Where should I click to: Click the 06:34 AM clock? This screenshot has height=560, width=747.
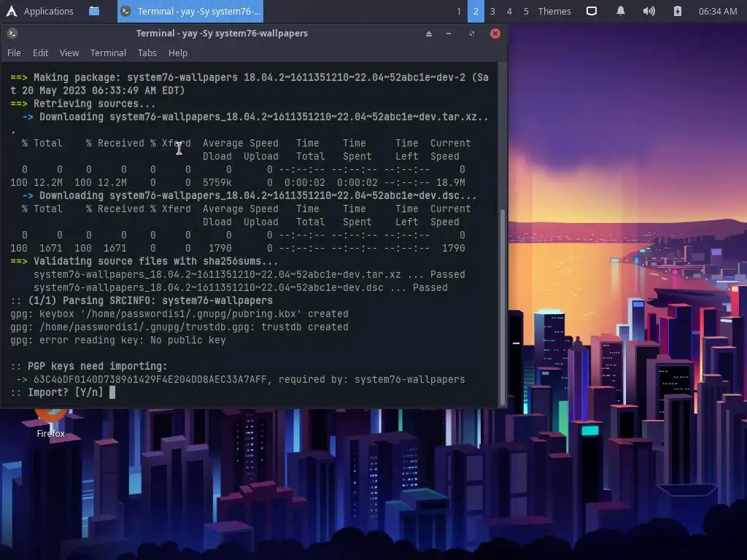718,11
